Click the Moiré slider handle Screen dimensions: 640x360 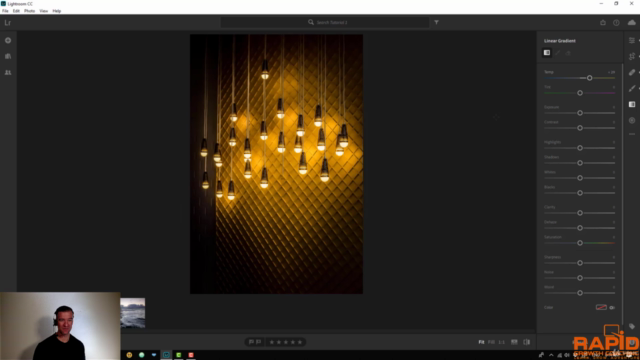click(x=580, y=293)
